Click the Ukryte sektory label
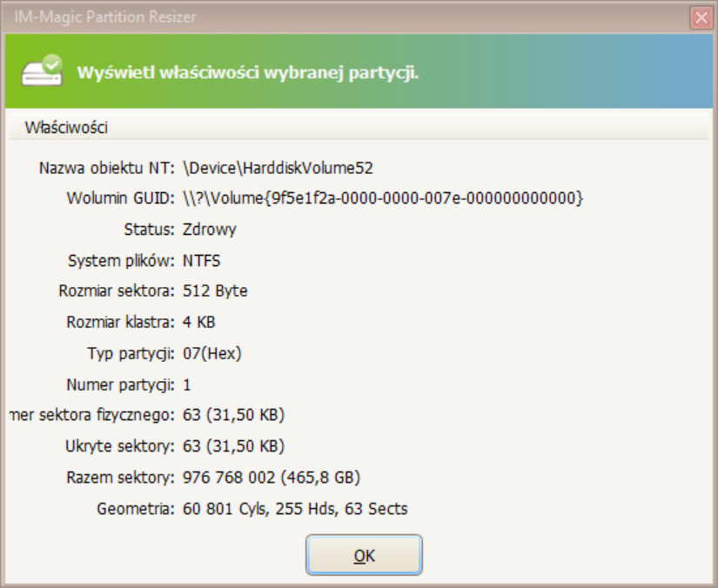Screen dimensions: 718x588 coord(120,446)
